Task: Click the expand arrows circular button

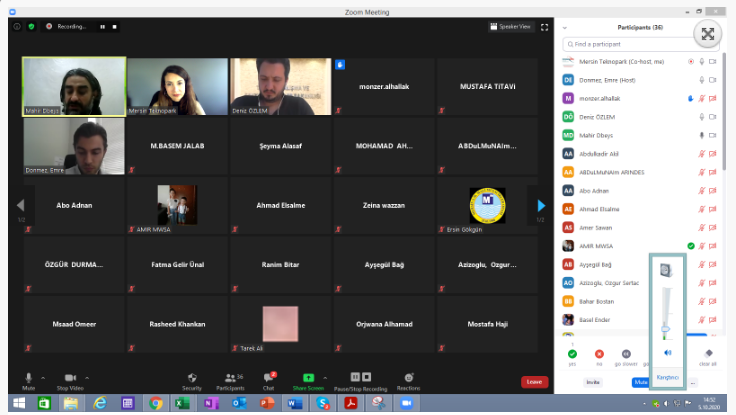Action: [x=708, y=34]
